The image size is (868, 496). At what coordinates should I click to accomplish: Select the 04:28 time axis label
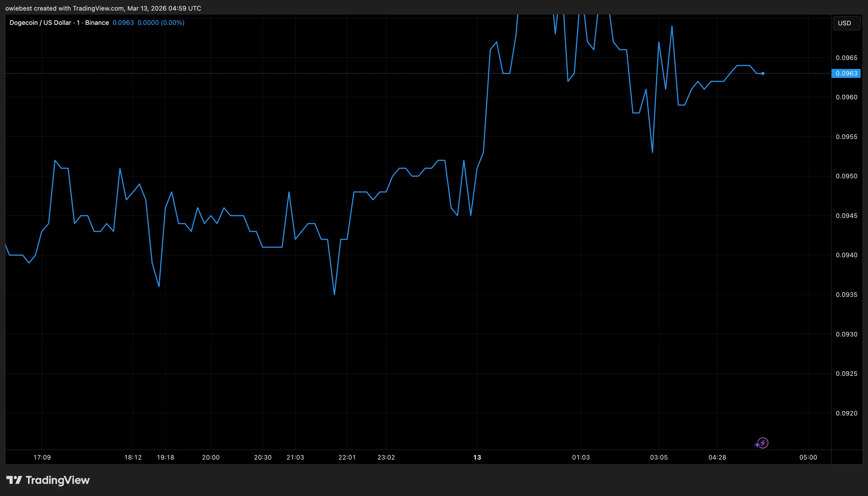click(717, 457)
